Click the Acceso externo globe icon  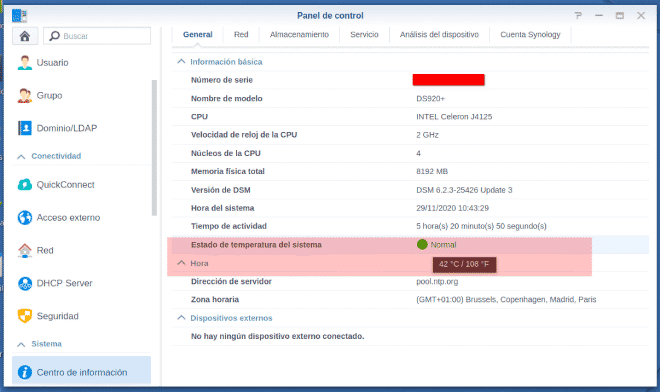click(x=25, y=218)
